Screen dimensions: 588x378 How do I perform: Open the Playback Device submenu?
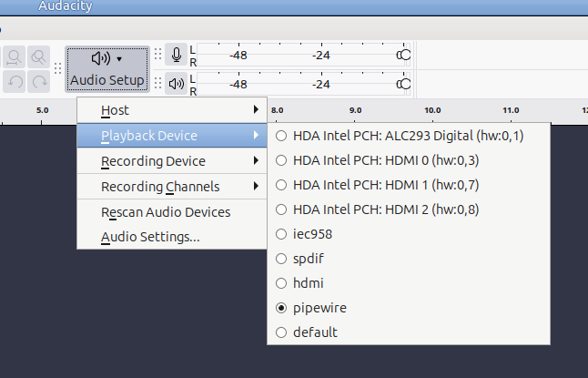pyautogui.click(x=172, y=136)
